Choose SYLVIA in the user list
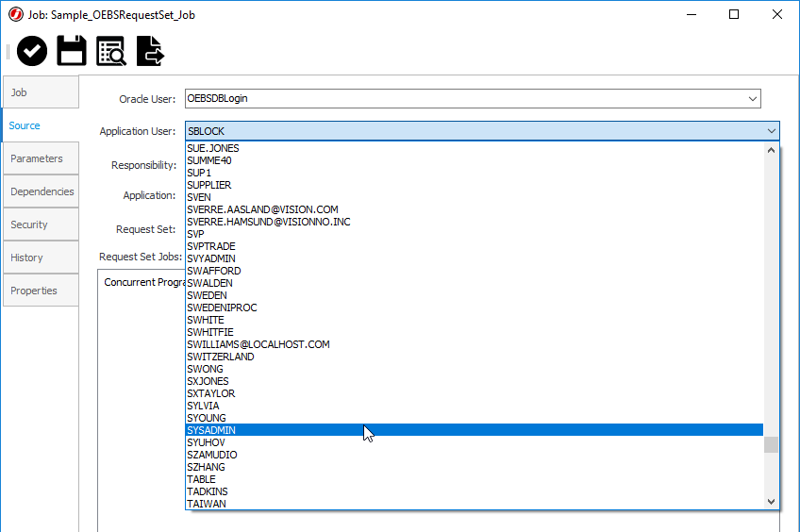The height and width of the screenshot is (532, 800). click(475, 406)
